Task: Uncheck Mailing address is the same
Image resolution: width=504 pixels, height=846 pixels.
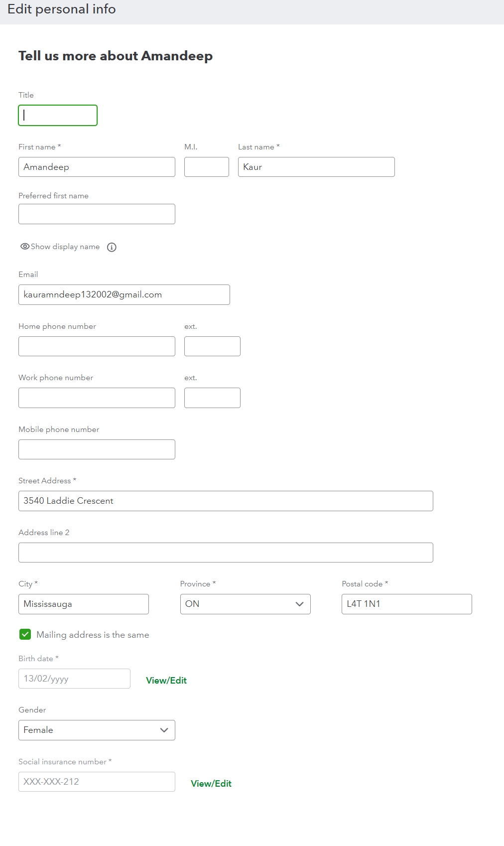Action: coord(25,634)
